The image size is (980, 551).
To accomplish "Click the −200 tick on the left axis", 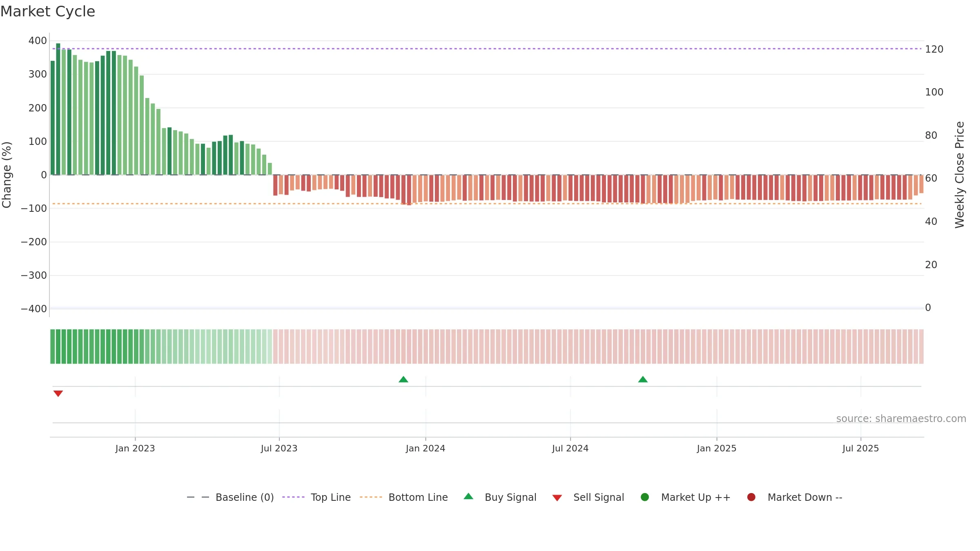I will [34, 242].
